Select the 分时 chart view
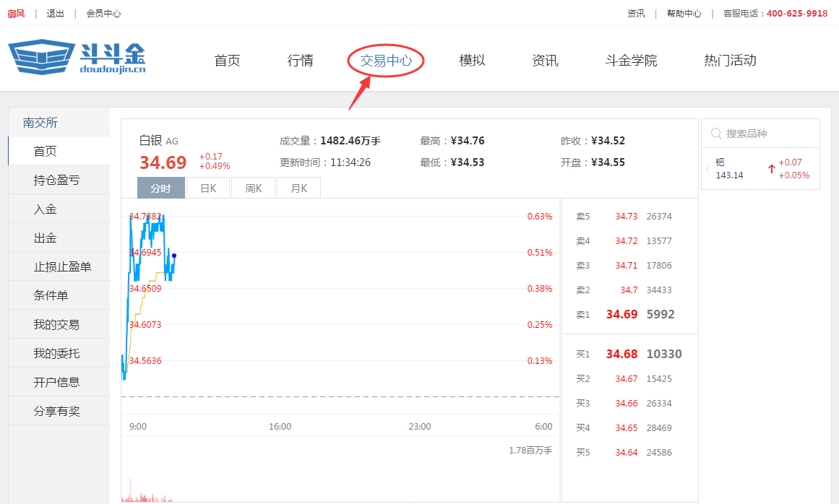Image resolution: width=839 pixels, height=504 pixels. pos(161,187)
